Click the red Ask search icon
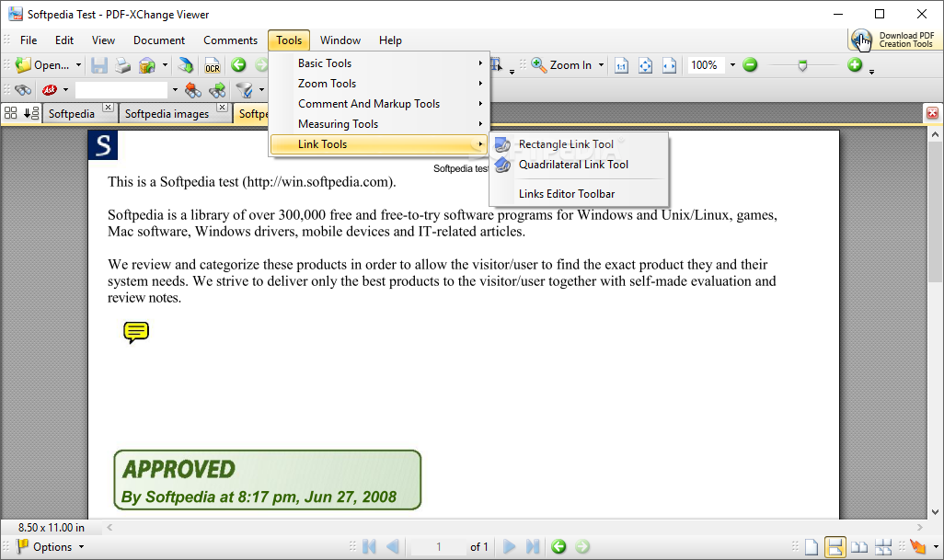This screenshot has height=560, width=944. (x=50, y=90)
